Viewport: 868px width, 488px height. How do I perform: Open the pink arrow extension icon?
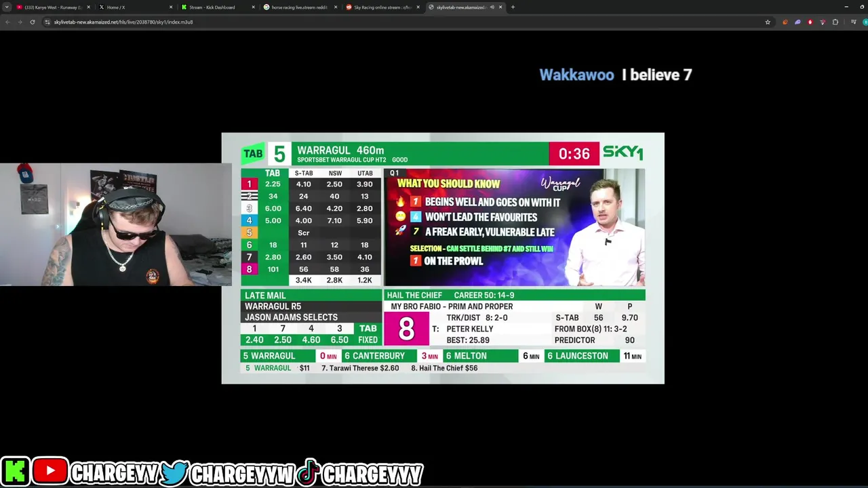pos(823,22)
